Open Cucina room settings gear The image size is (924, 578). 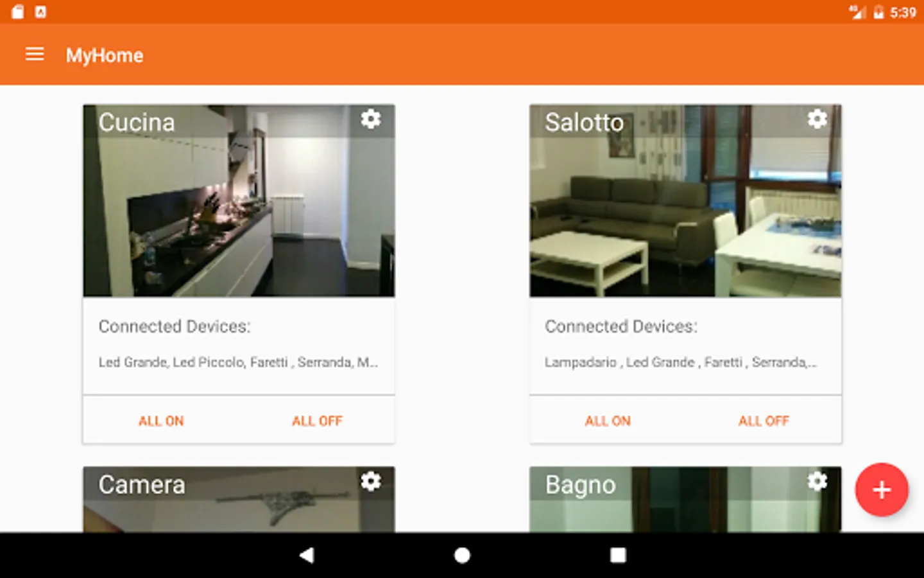pyautogui.click(x=371, y=119)
